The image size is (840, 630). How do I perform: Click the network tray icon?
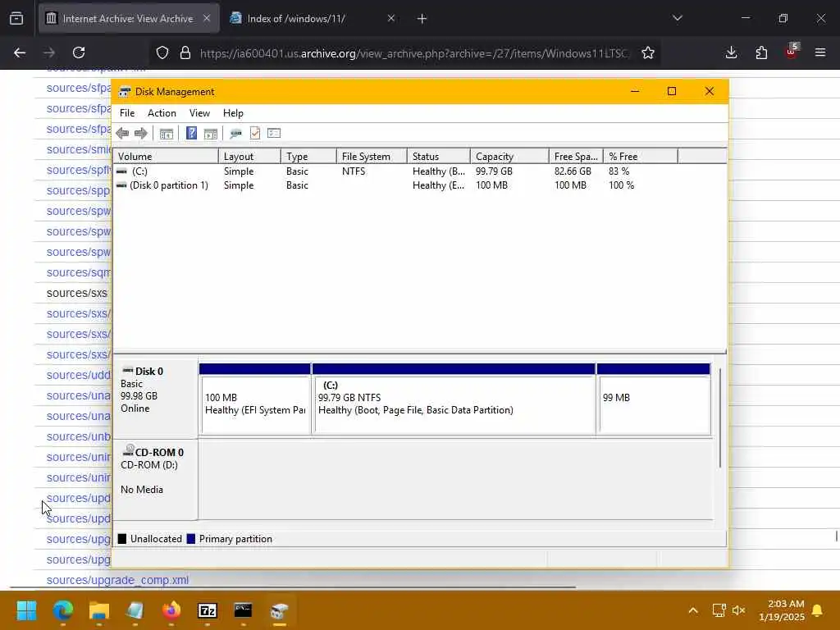[719, 610]
